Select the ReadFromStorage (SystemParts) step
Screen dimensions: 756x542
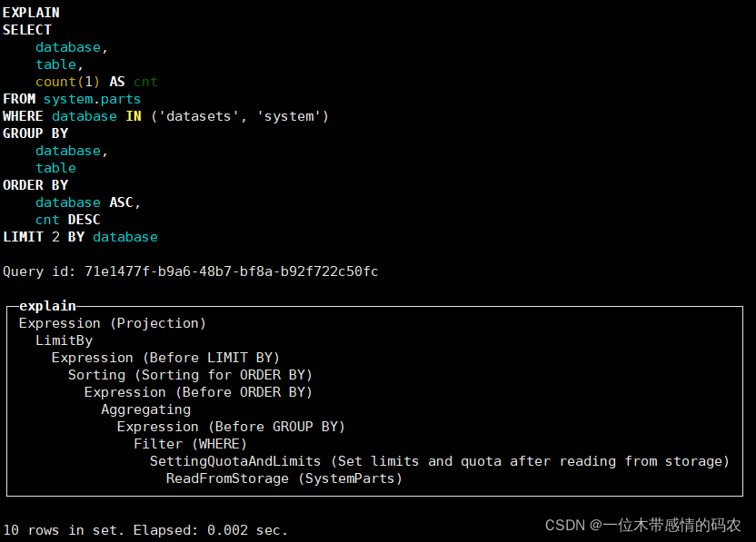(283, 478)
